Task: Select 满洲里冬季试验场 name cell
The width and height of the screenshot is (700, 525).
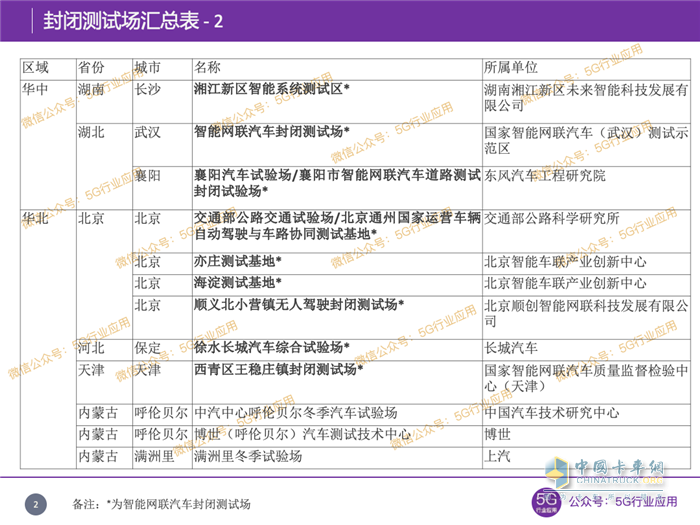Action: pos(338,458)
